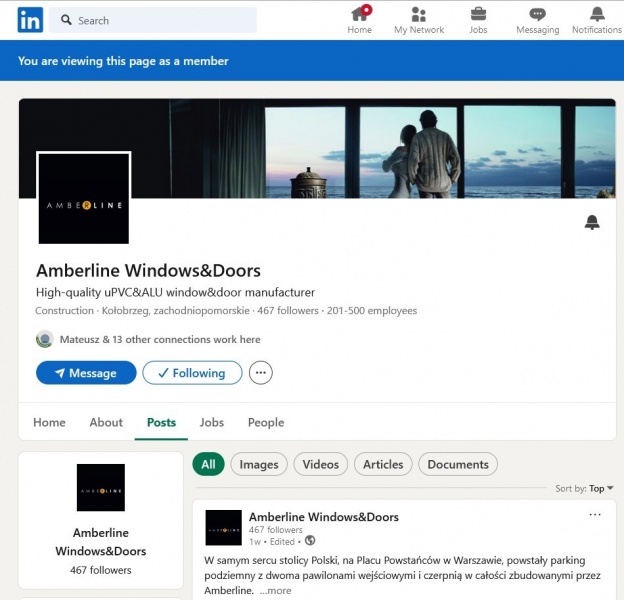Click 'Kołobrzeg, zachodniopomorskie' location text
The width and height of the screenshot is (624, 600).
[176, 311]
